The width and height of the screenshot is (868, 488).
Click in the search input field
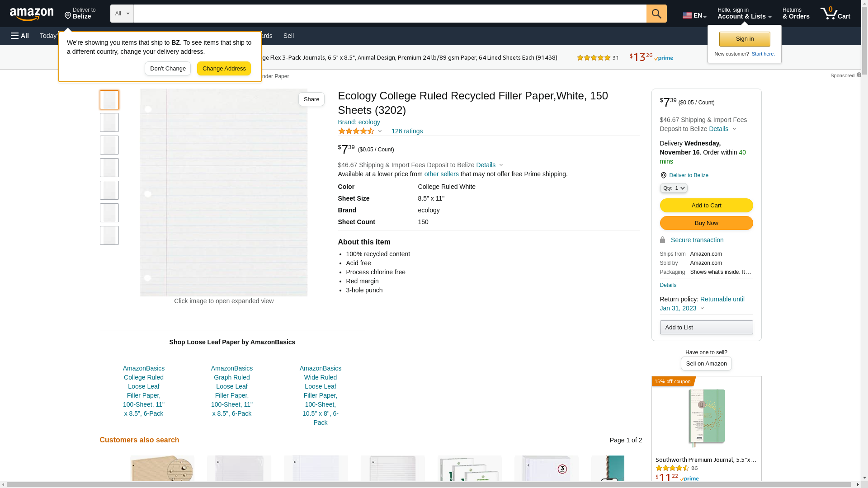tap(389, 14)
